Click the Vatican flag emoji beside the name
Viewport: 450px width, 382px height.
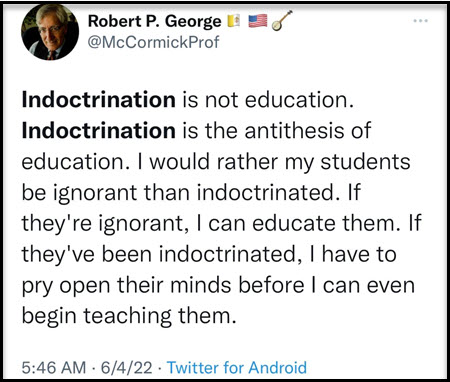coord(234,21)
